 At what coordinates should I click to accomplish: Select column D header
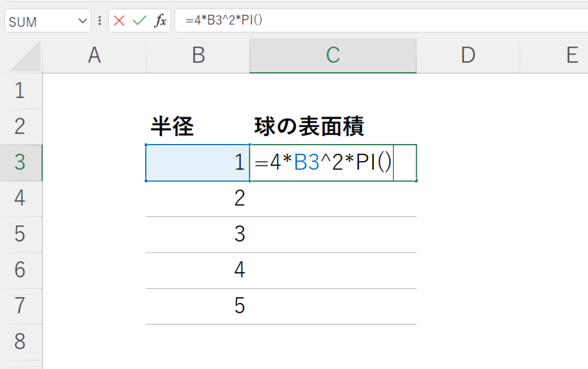[x=468, y=56]
